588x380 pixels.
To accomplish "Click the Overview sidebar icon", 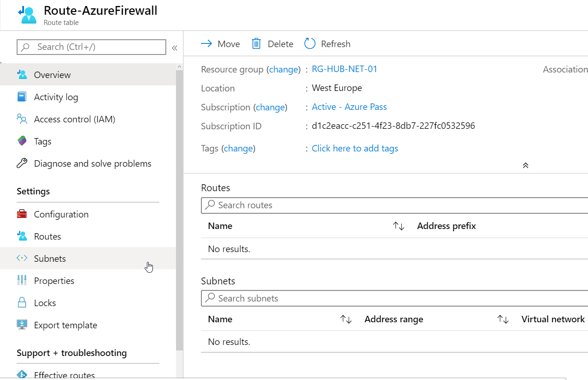I will [x=22, y=74].
